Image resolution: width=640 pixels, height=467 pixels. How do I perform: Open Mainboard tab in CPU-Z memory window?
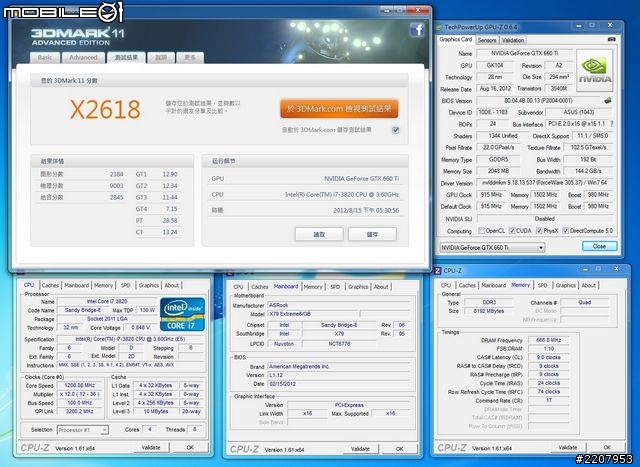493,285
